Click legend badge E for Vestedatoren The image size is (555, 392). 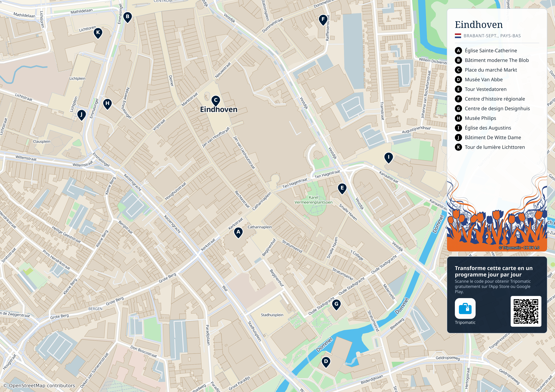[x=458, y=89]
